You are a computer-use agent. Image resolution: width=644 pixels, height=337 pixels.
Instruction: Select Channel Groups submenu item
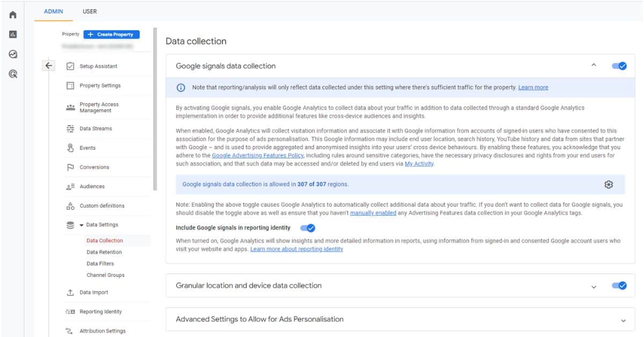coord(105,275)
